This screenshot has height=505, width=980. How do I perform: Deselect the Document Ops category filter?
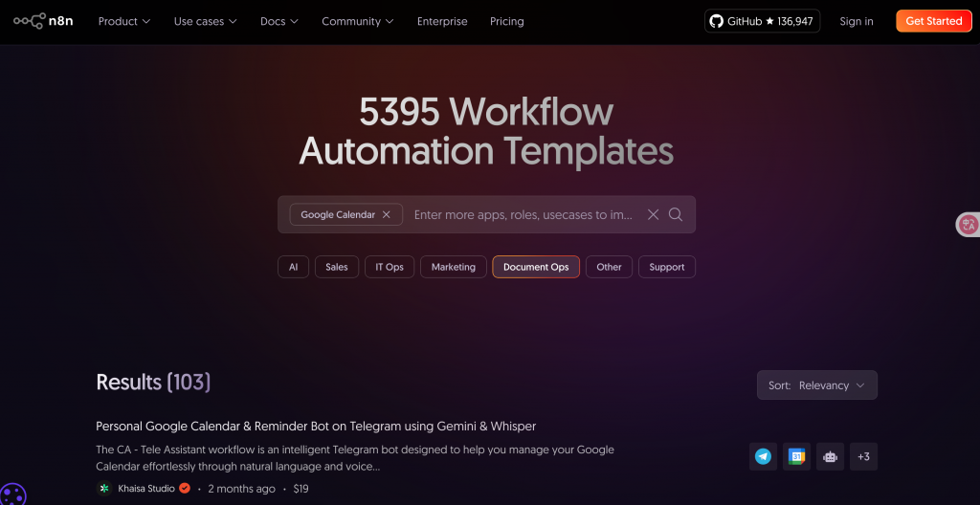[x=536, y=267]
